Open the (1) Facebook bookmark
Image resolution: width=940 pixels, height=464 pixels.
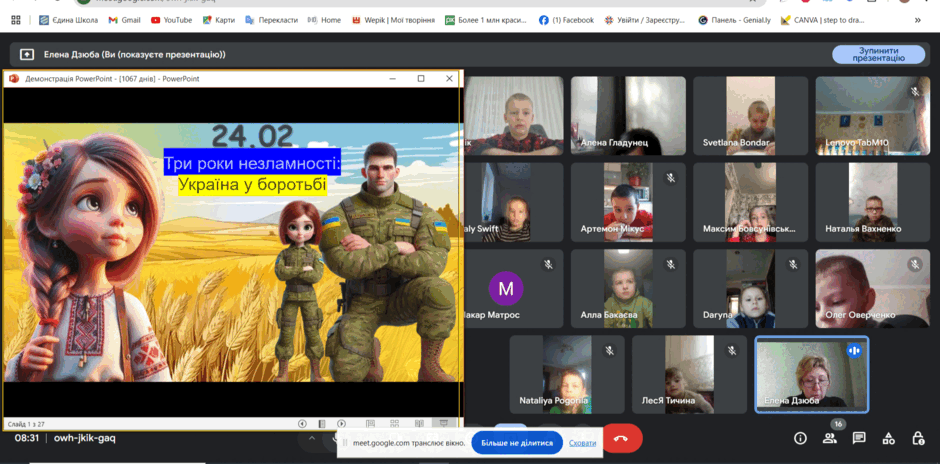566,20
